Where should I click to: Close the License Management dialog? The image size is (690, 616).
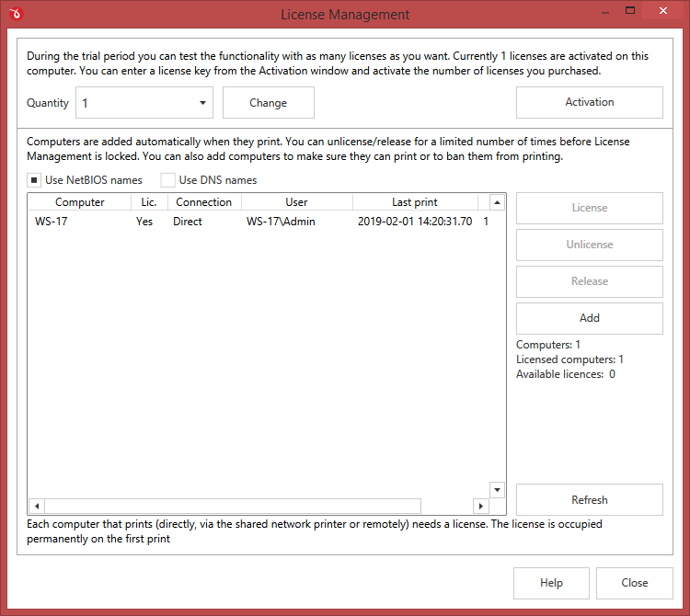[x=635, y=583]
